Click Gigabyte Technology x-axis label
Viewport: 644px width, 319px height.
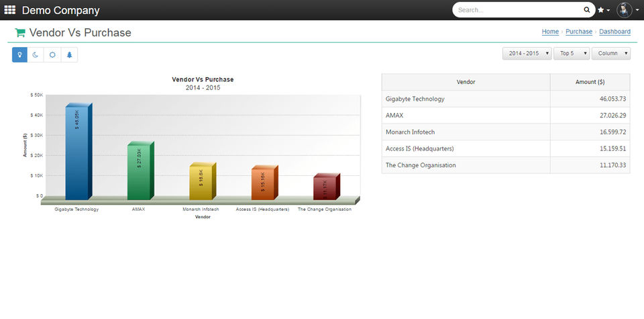pos(76,210)
